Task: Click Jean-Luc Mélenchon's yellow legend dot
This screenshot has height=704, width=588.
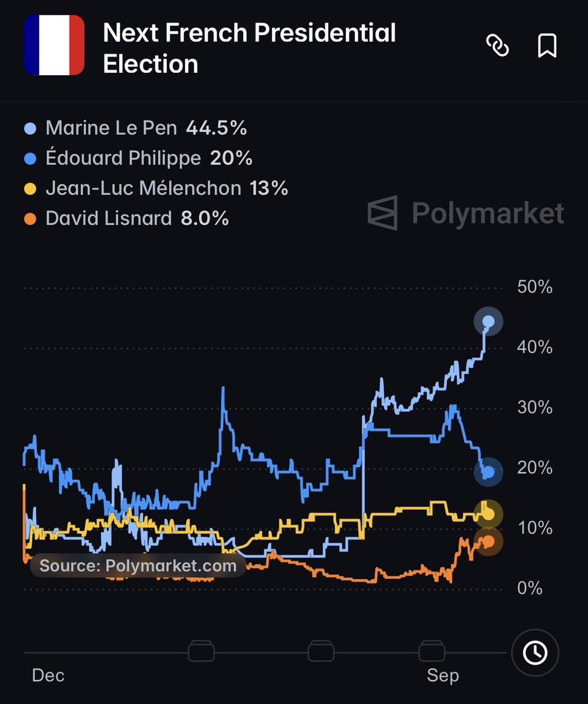Action: coord(30,188)
